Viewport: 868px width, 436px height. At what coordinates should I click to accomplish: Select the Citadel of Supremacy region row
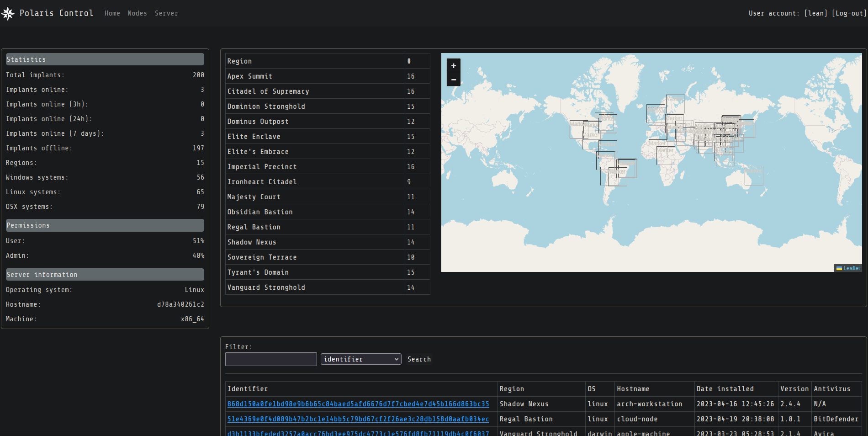point(328,91)
